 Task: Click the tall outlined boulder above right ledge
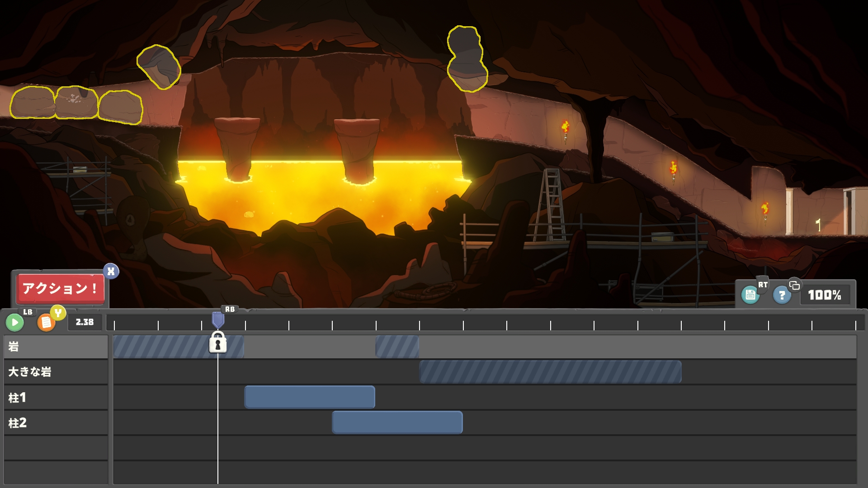pos(467,59)
